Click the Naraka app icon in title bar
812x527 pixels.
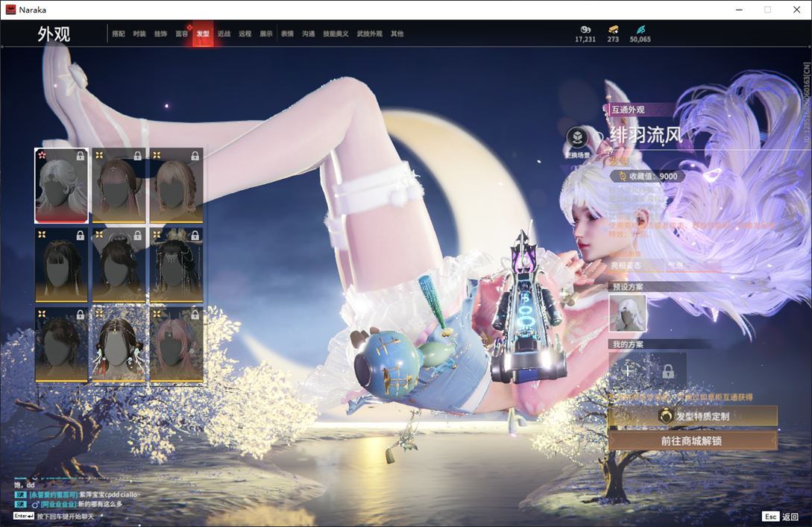(x=10, y=10)
